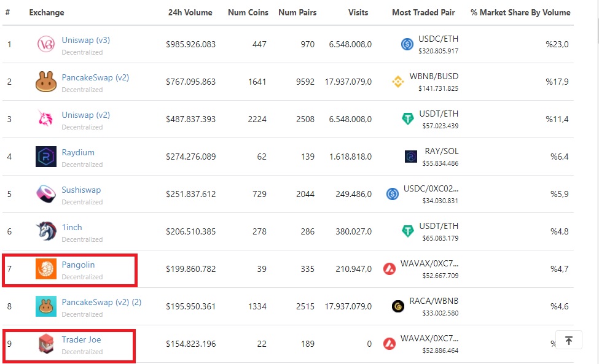599x364 pixels.
Task: Click the %17,9 market share value
Action: pos(557,82)
